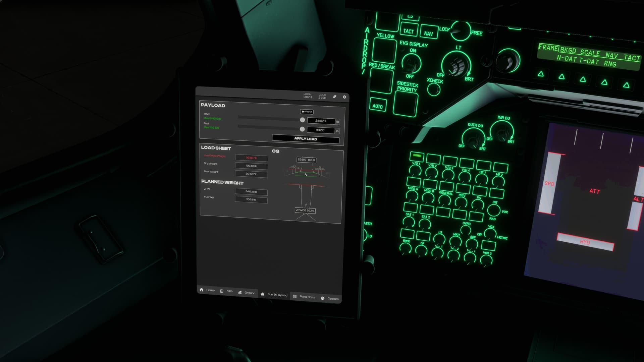Image resolution: width=644 pixels, height=362 pixels.
Task: Open the EFB settings gear icon
Action: point(344,97)
